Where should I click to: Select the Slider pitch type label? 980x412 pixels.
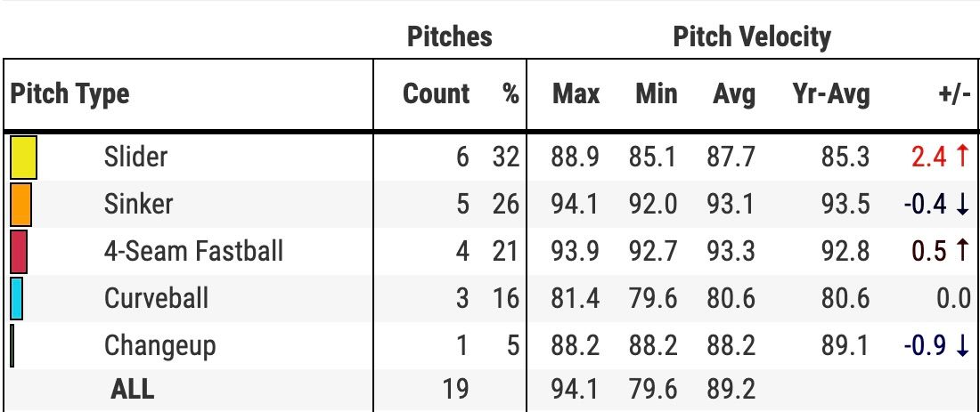(x=135, y=157)
